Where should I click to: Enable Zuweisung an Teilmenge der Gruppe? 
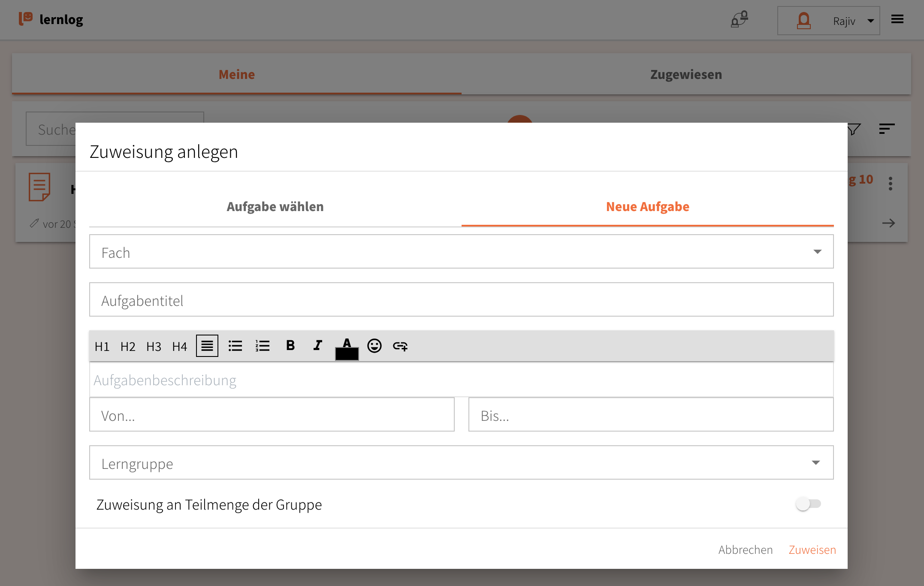(808, 504)
